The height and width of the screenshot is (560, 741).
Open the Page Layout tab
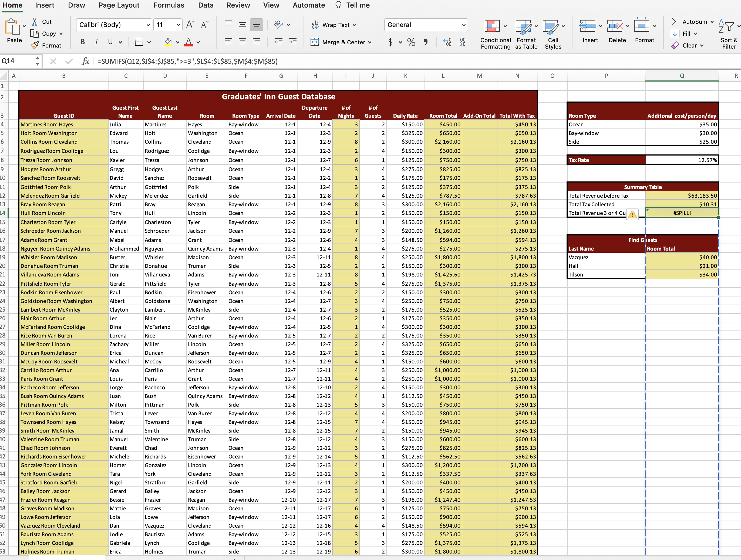(x=119, y=5)
